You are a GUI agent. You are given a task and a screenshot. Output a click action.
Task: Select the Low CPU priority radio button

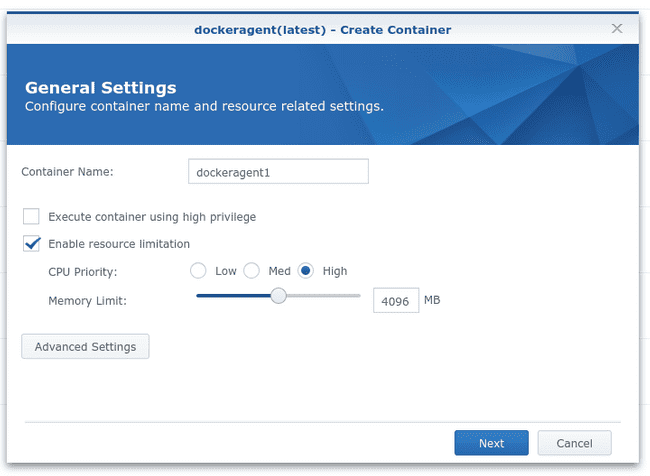[x=198, y=271]
